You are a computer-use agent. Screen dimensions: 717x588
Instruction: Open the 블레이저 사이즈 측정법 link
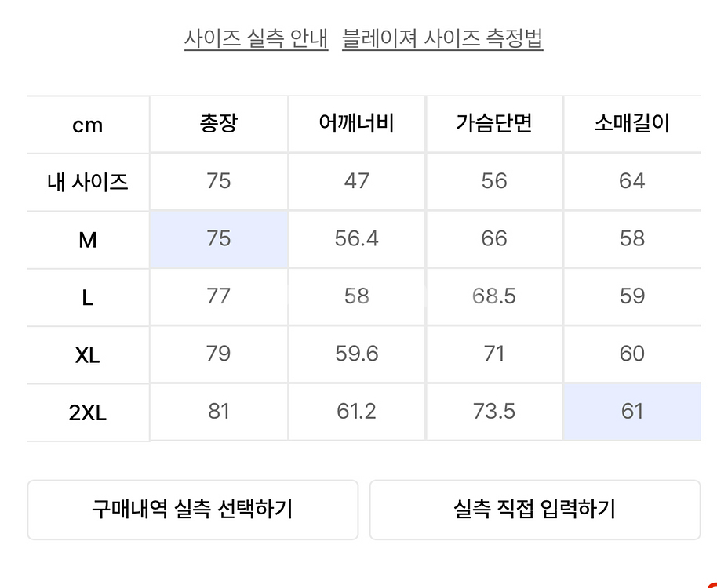click(442, 38)
